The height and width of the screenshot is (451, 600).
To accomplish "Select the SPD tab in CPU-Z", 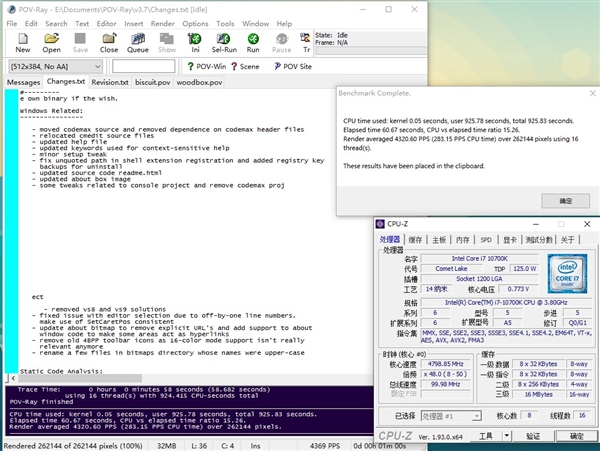I will coord(486,240).
